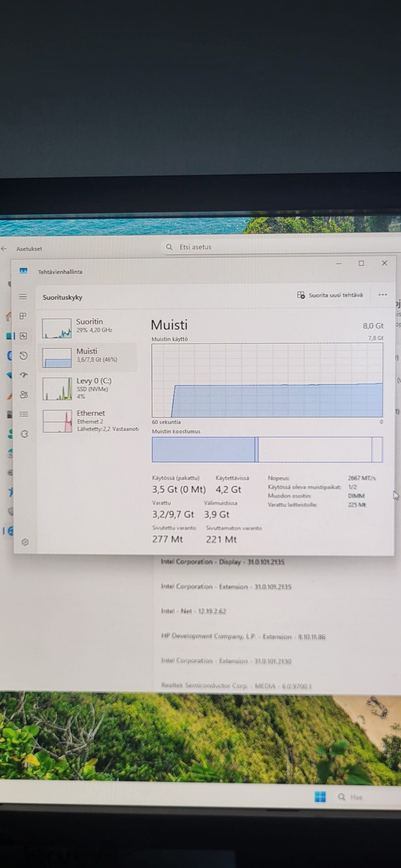
Task: Click the 2667 MT/s speed value
Action: [362, 478]
